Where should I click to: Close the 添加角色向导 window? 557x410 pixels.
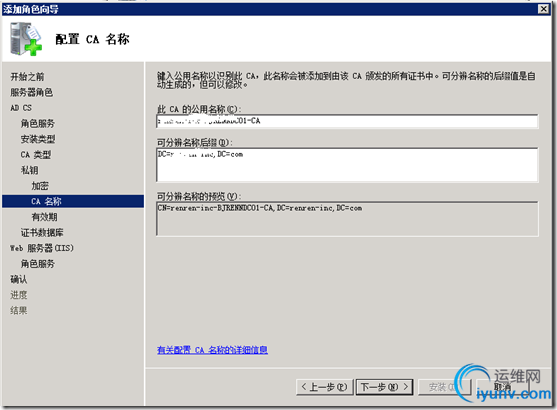tap(544, 9)
